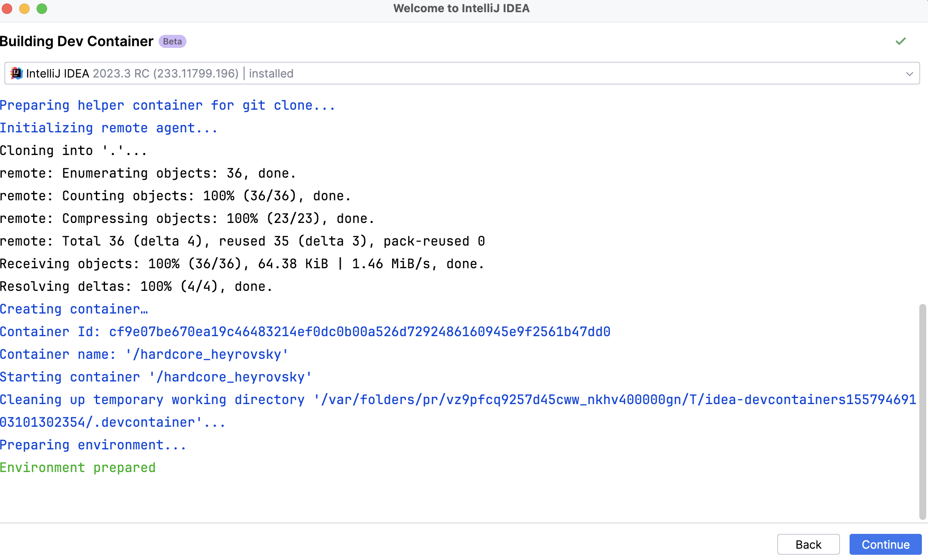Image resolution: width=928 pixels, height=560 pixels.
Task: Click the IntelliJ IDEA logo icon
Action: pos(17,73)
